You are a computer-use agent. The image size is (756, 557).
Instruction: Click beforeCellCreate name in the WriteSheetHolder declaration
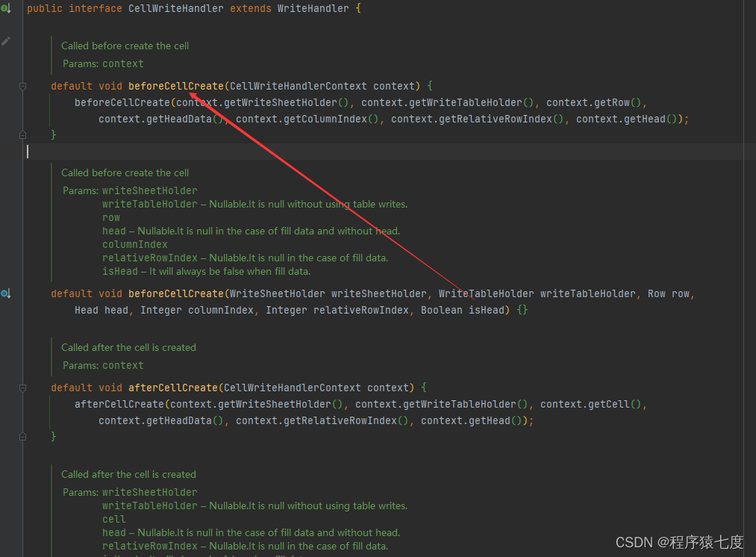[176, 293]
